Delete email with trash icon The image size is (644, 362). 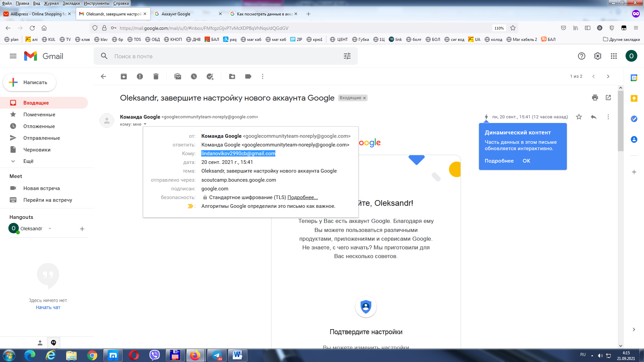156,76
